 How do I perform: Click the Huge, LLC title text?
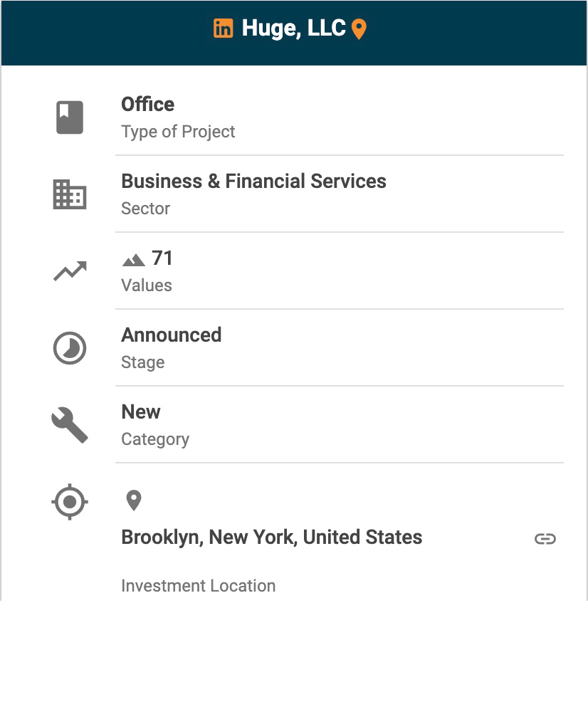(x=293, y=28)
